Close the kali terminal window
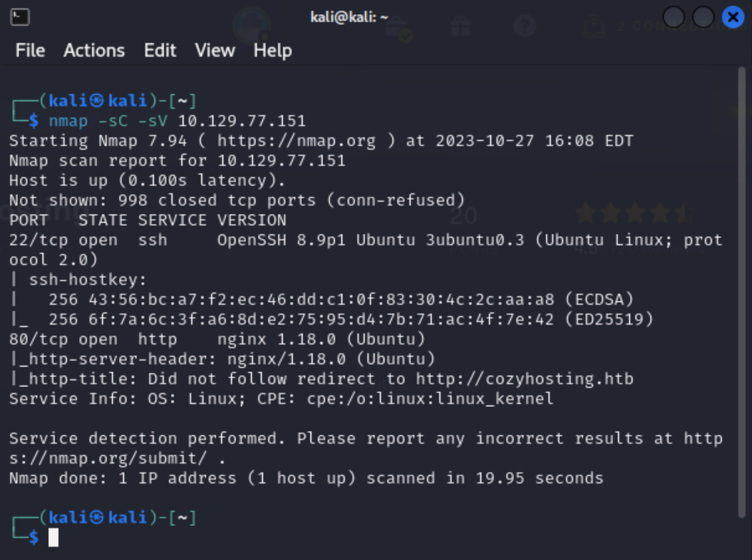The height and width of the screenshot is (560, 752). [733, 17]
